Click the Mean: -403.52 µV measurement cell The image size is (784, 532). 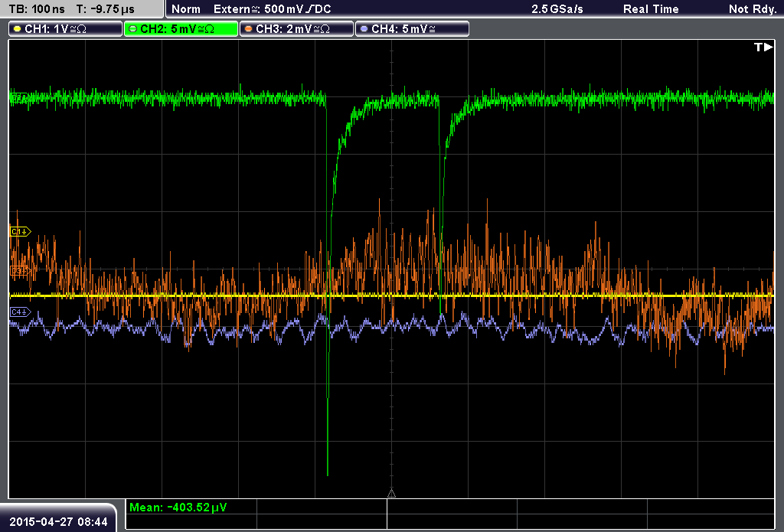191,508
